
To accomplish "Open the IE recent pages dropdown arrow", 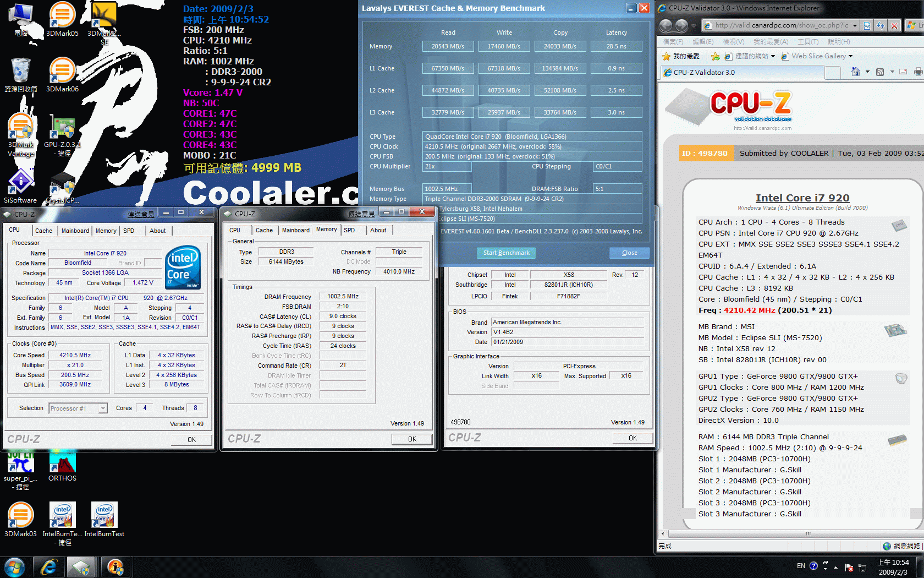I will coord(694,25).
